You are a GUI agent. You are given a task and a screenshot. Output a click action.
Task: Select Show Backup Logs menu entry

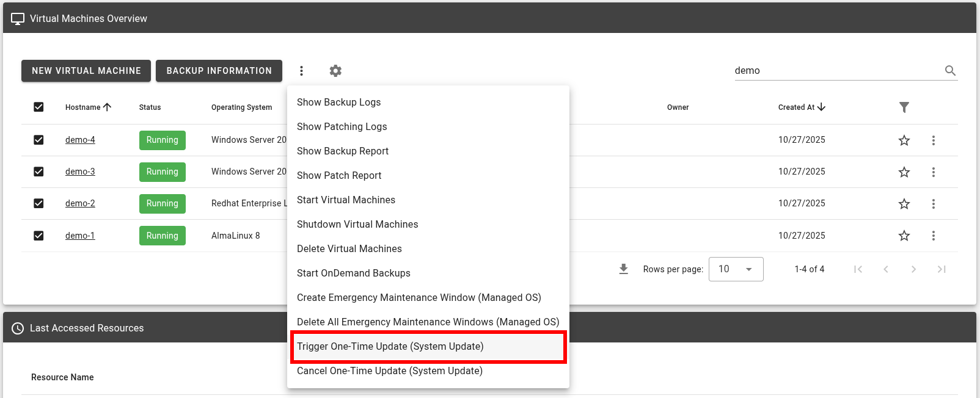click(x=428, y=102)
